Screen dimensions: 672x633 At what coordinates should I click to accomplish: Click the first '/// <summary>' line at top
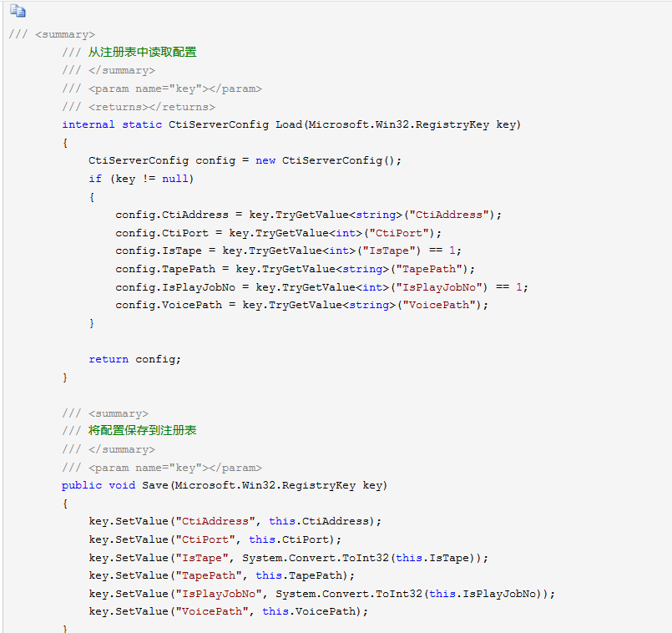point(52,34)
